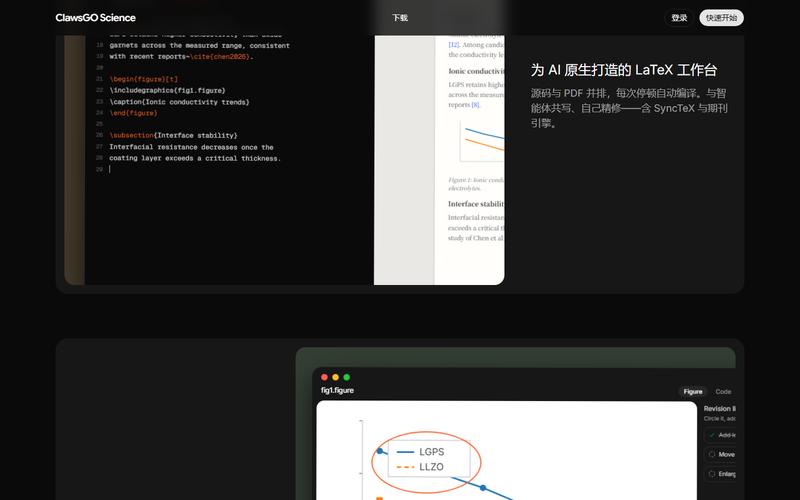Click the blue LGPS legend line

pos(405,452)
